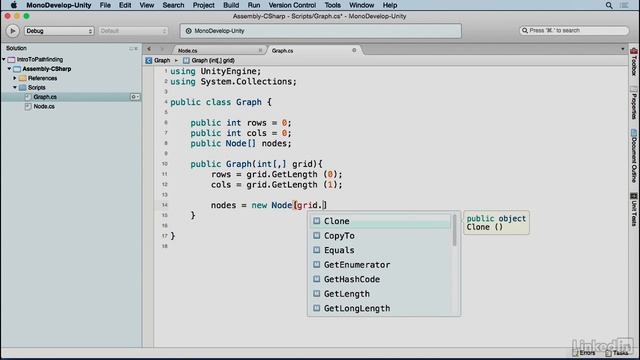Open the Properties side panel
The width and height of the screenshot is (640, 360).
(x=634, y=103)
